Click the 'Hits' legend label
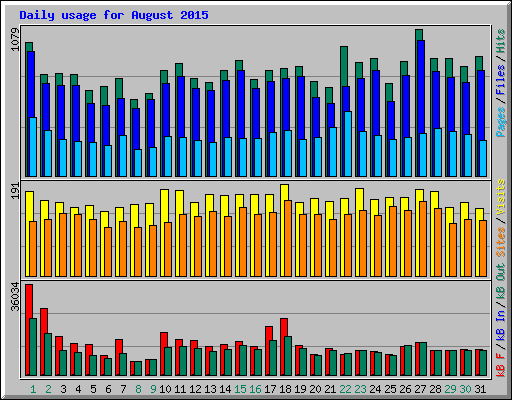Screen dimensions: 512x400 [501, 41]
